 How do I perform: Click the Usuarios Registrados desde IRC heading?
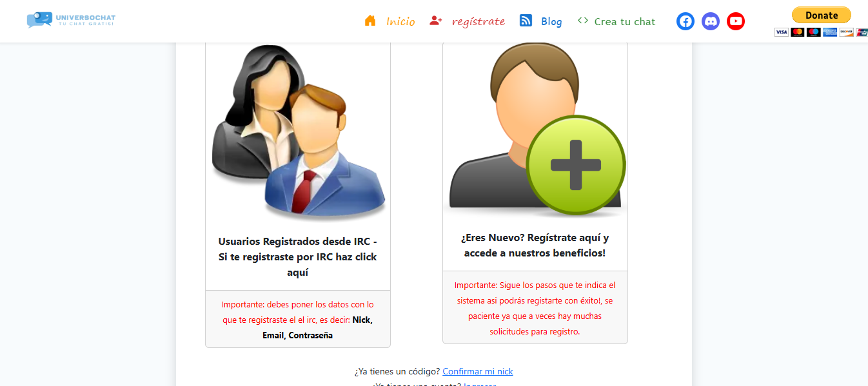click(298, 256)
